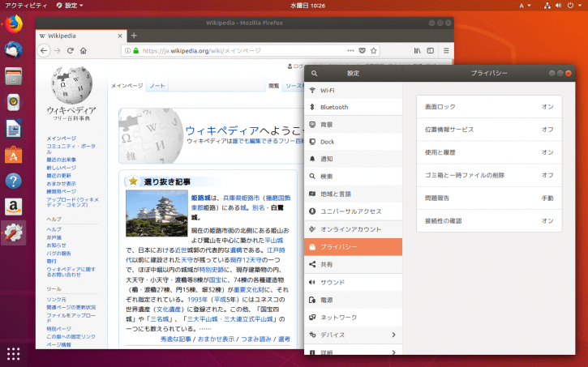The image size is (588, 367).
Task: Click the search icon in Settings header
Action: click(x=314, y=74)
